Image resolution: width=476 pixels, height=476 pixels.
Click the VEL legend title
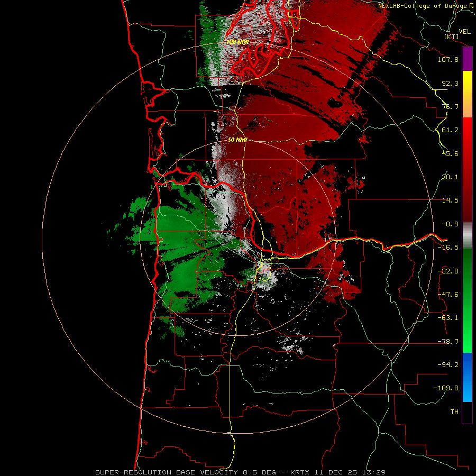(x=465, y=32)
